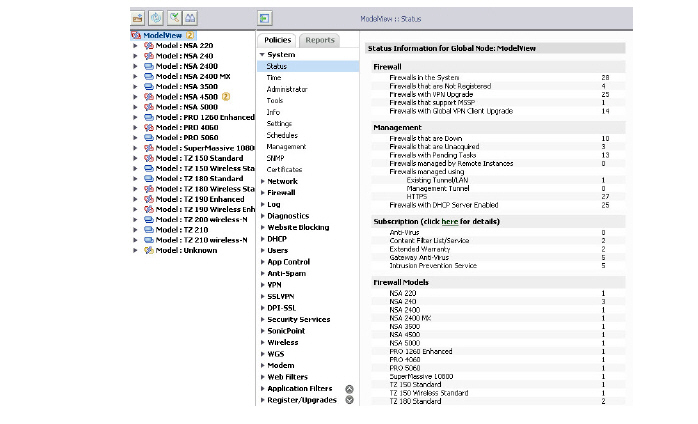This screenshot has width=698, height=424.
Task: Expand the Model: PRO 4060 tree node
Action: [x=135, y=127]
